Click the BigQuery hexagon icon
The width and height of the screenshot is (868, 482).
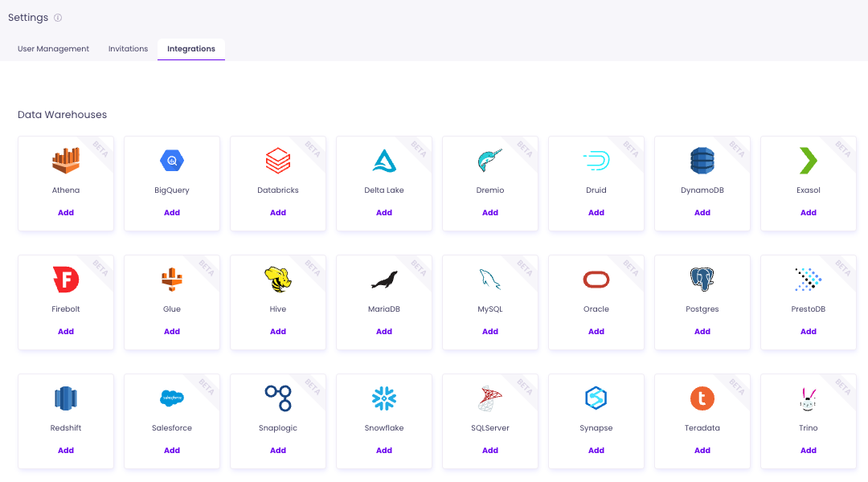tap(172, 161)
